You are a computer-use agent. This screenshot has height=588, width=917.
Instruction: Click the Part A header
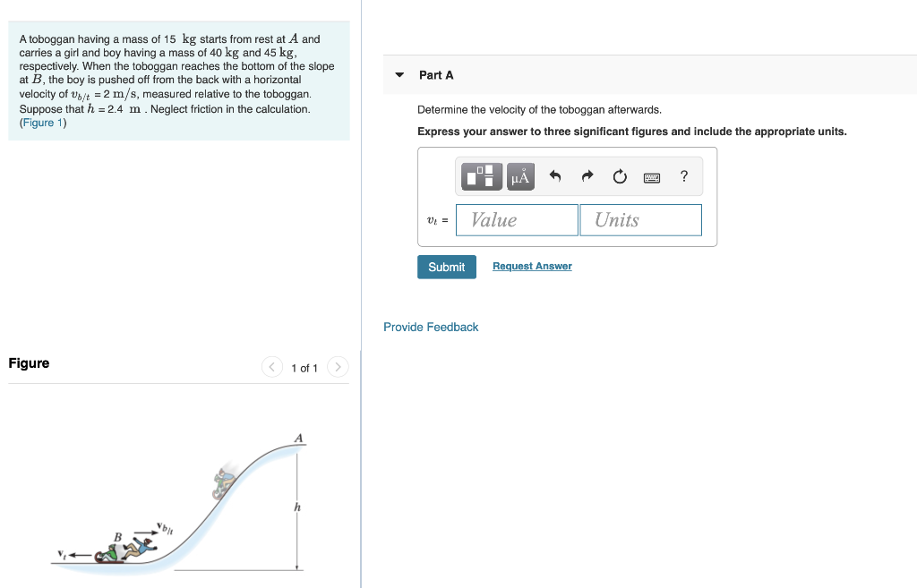click(x=436, y=75)
